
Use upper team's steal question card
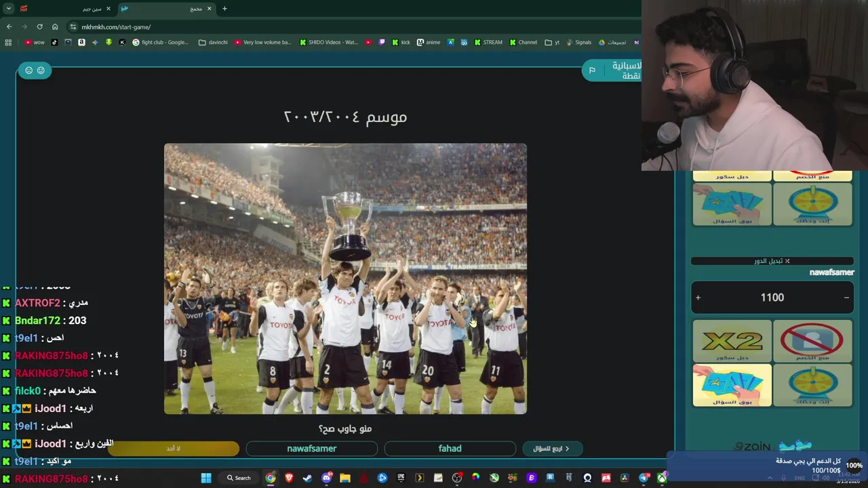tap(732, 204)
